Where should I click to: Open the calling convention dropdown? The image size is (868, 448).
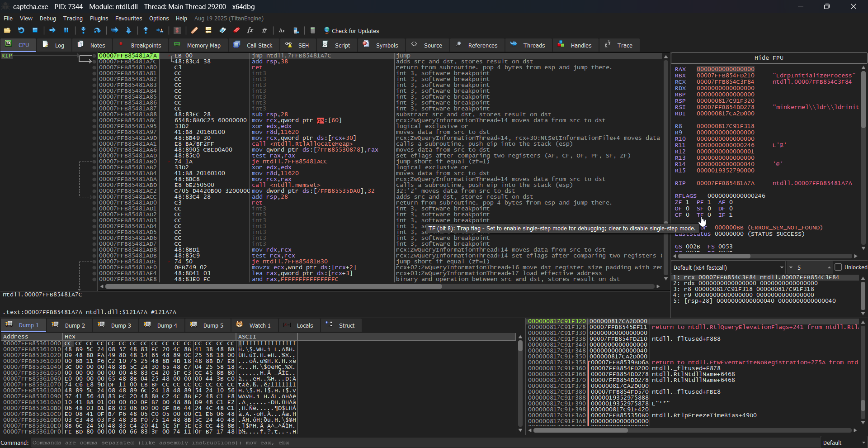(x=728, y=267)
